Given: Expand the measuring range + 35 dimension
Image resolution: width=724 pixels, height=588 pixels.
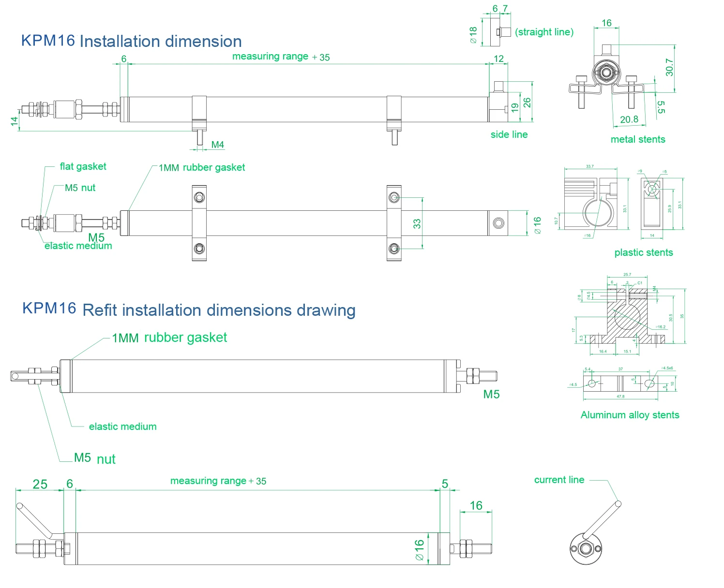Looking at the screenshot, I should coord(281,57).
